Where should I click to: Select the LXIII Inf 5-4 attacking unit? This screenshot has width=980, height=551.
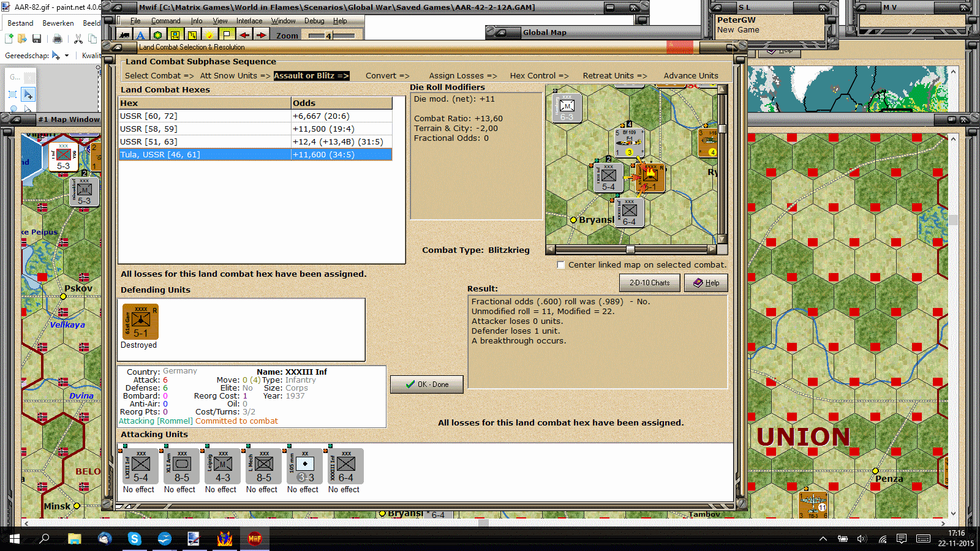pos(141,467)
